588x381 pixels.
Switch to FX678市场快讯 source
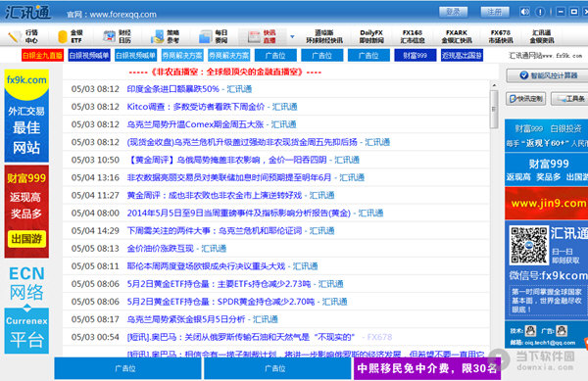tap(501, 36)
